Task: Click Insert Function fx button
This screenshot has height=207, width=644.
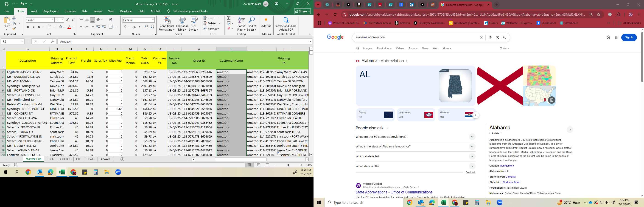Action: [52, 41]
